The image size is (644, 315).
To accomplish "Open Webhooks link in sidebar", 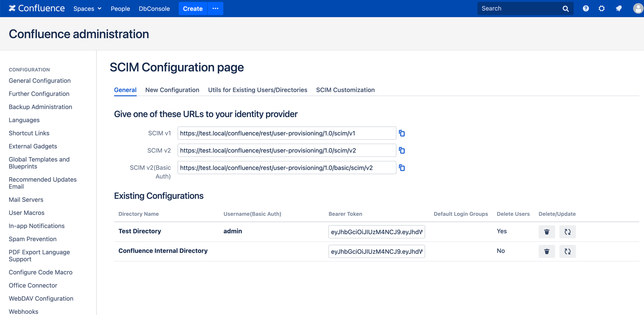I will (23, 311).
